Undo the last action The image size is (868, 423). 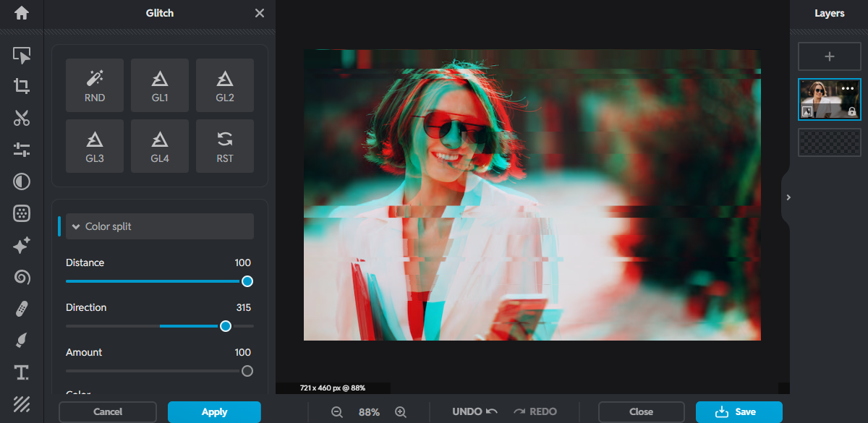[475, 411]
